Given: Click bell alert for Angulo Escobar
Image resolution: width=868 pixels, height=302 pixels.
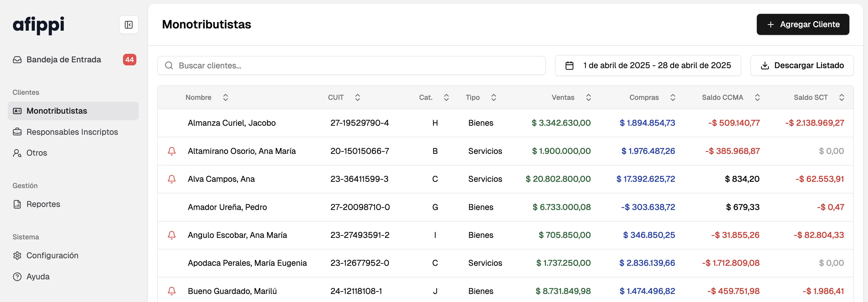Looking at the screenshot, I should pyautogui.click(x=172, y=235).
